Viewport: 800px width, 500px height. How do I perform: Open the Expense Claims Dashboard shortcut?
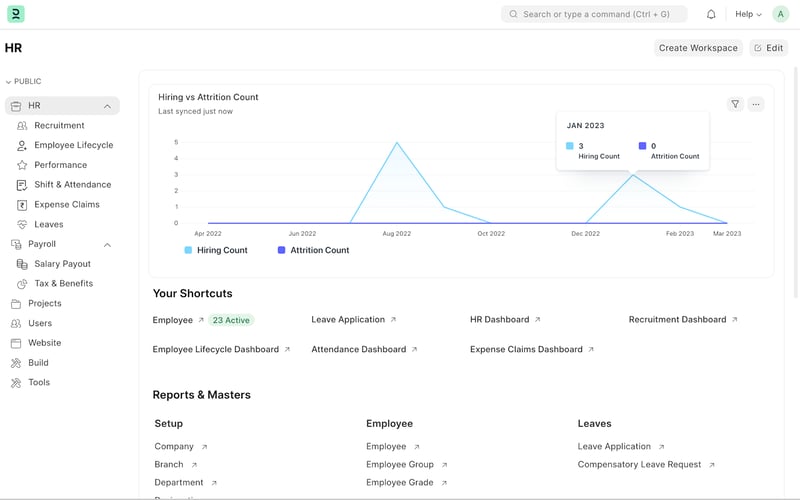[x=526, y=349]
